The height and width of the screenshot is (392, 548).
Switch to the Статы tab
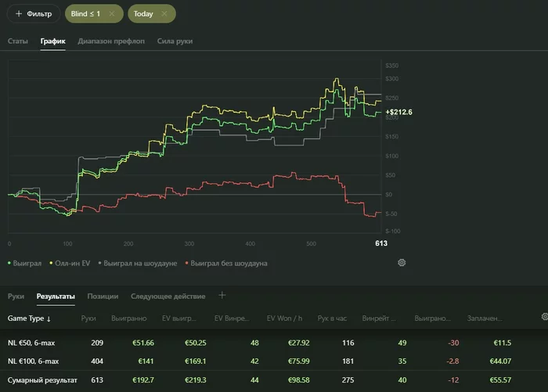coord(18,41)
